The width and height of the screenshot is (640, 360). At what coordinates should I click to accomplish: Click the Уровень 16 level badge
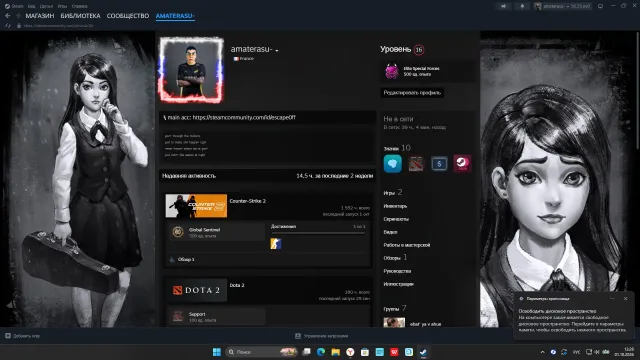pos(419,50)
